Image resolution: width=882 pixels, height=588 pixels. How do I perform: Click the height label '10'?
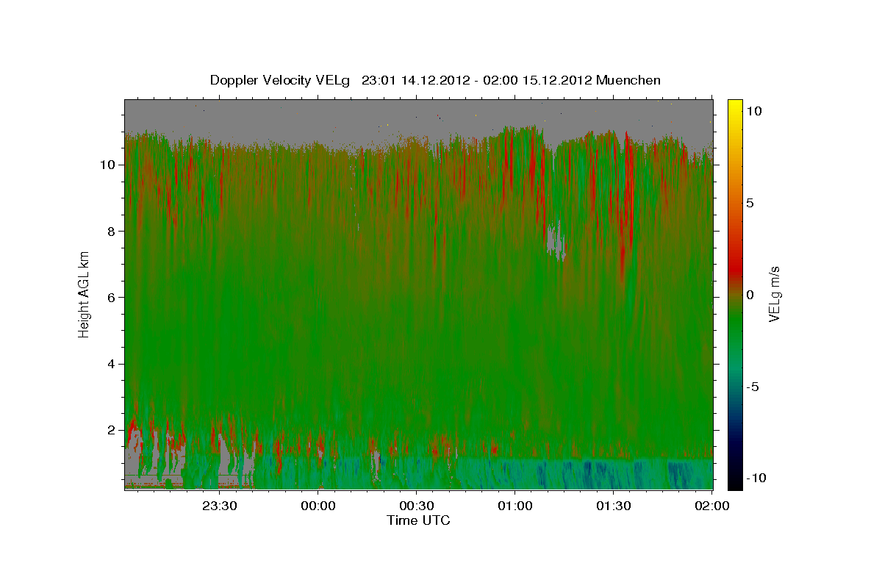point(108,165)
